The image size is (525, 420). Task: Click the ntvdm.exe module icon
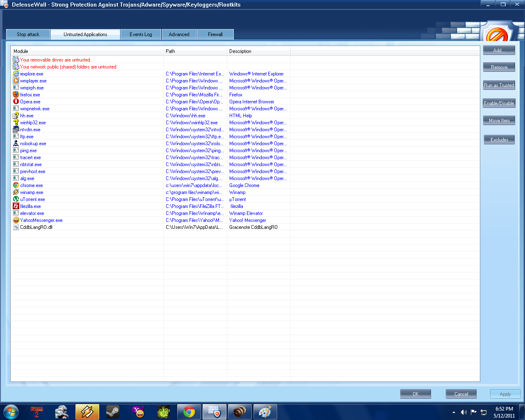point(16,130)
